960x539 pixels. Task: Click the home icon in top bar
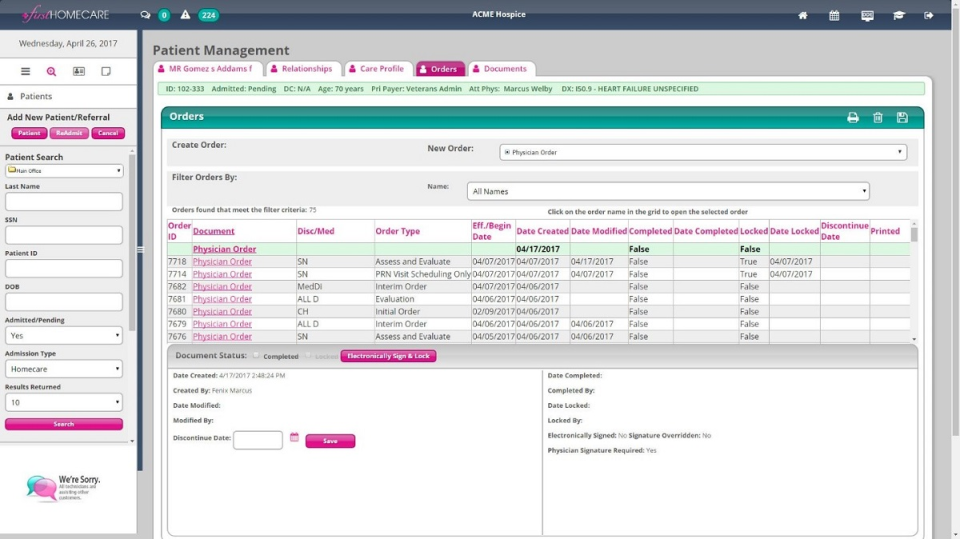[x=803, y=15]
